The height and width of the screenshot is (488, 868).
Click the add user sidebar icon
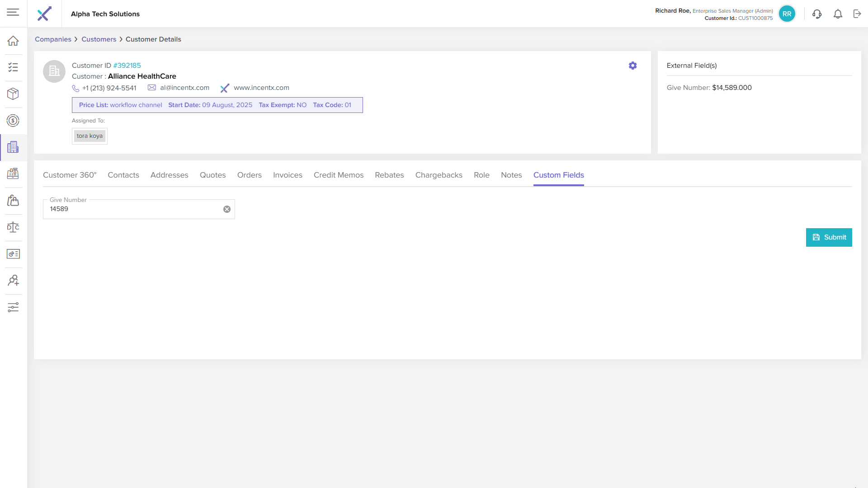(x=13, y=281)
